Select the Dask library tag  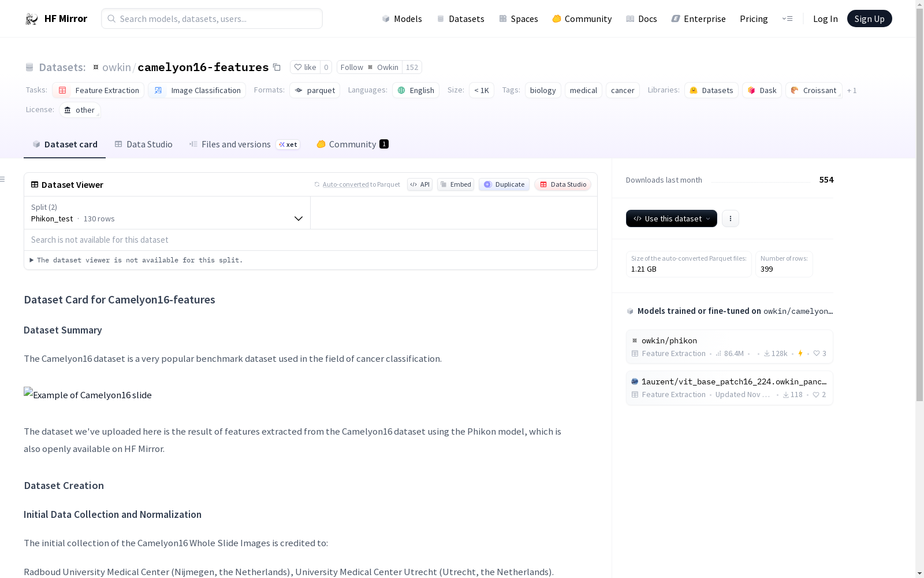click(762, 90)
